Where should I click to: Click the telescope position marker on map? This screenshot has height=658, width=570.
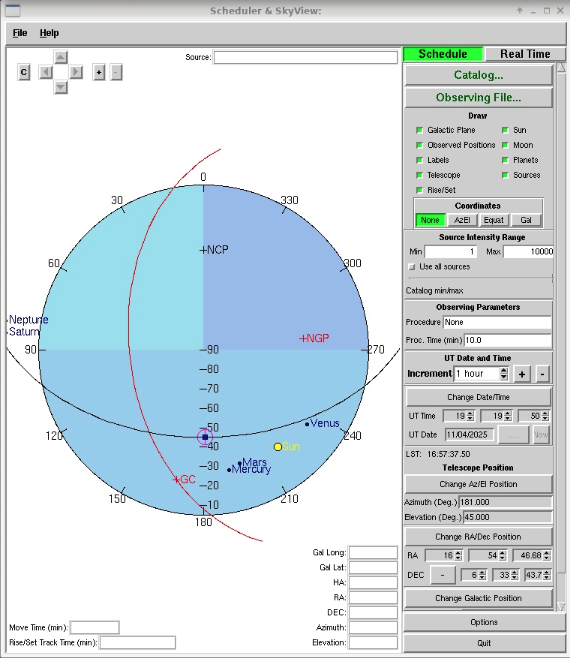[x=205, y=437]
